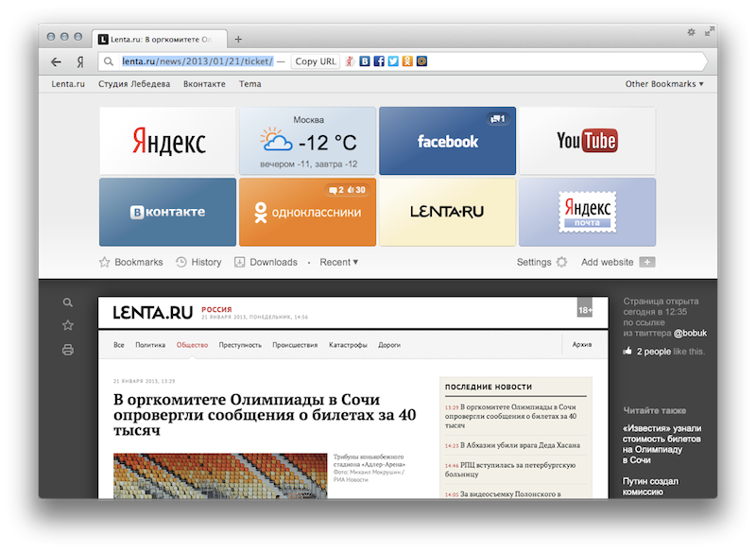Click the Settings gear icon in tableau

click(x=561, y=262)
